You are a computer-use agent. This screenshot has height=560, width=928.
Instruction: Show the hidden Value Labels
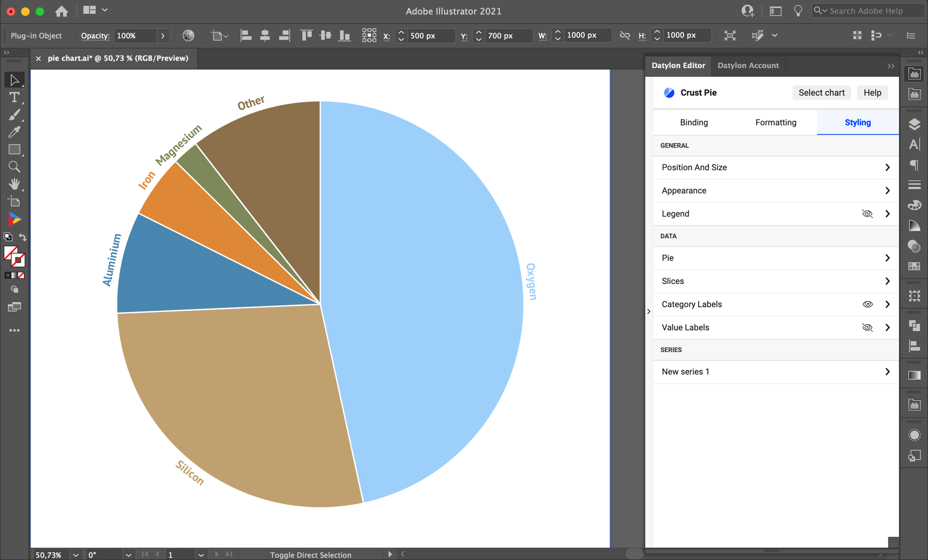click(x=867, y=327)
